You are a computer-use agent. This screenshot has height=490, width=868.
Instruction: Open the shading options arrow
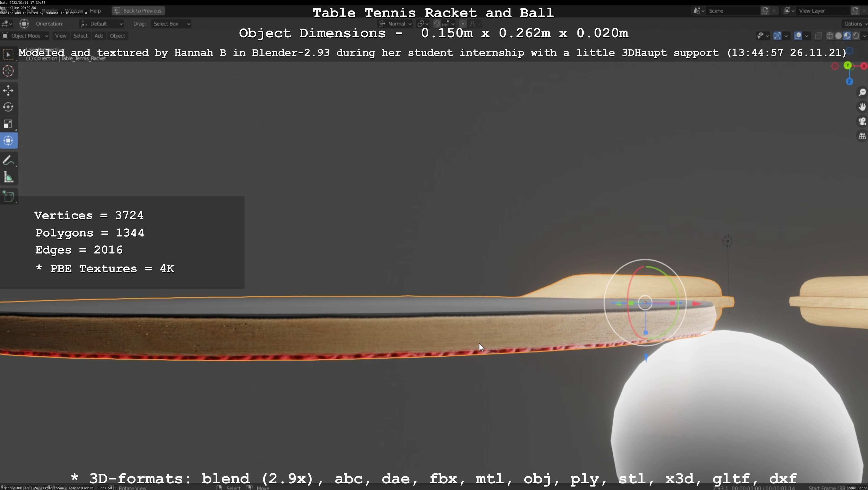[864, 36]
